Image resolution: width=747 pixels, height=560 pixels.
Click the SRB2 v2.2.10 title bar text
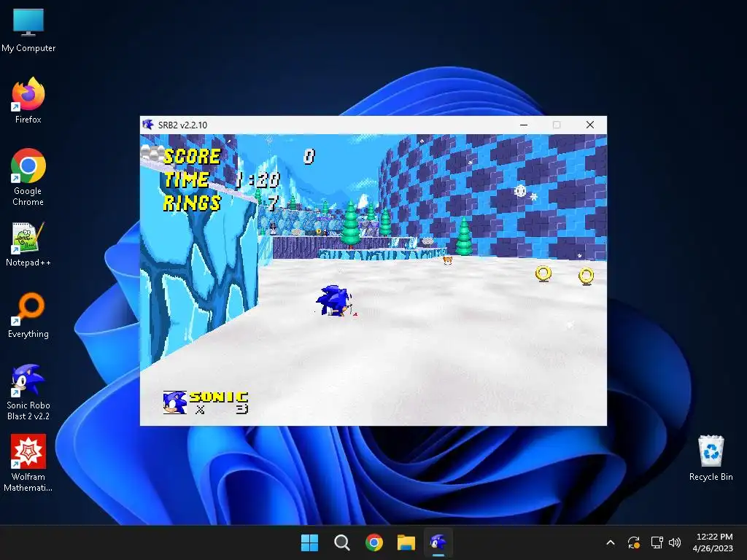182,125
